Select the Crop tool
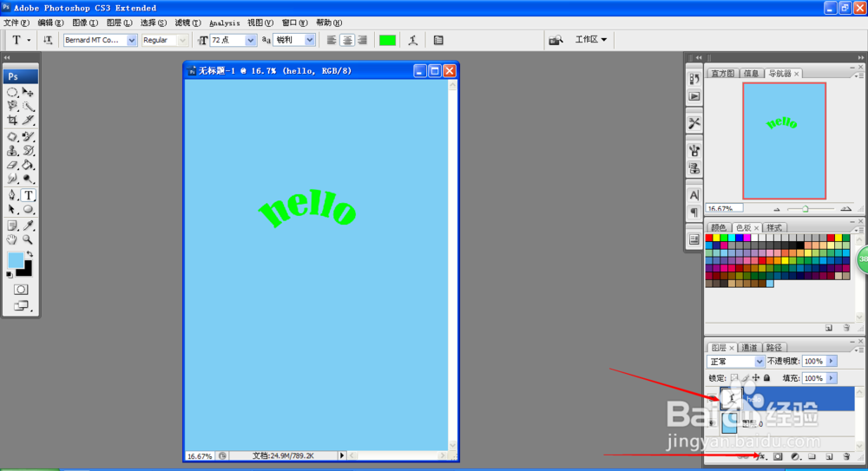Image resolution: width=868 pixels, height=471 pixels. coord(12,120)
